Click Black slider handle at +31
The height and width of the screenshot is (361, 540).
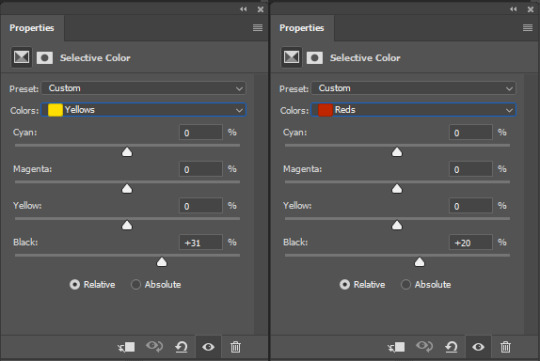162,262
